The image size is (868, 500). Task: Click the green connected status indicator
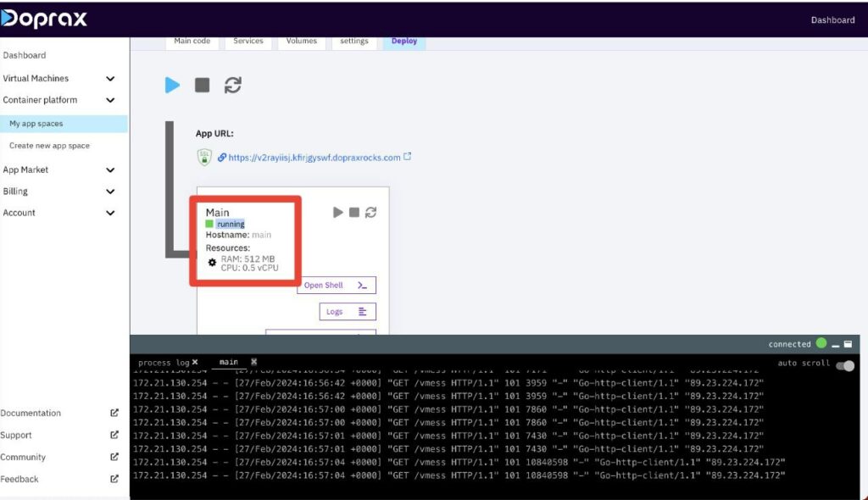[821, 343]
